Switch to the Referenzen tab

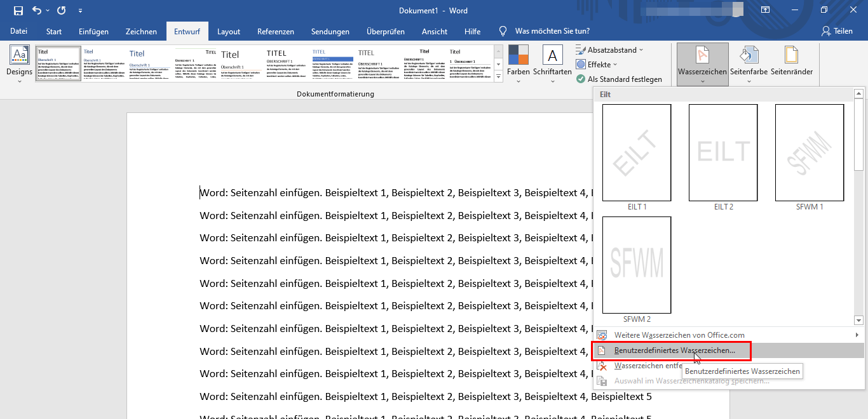tap(276, 31)
